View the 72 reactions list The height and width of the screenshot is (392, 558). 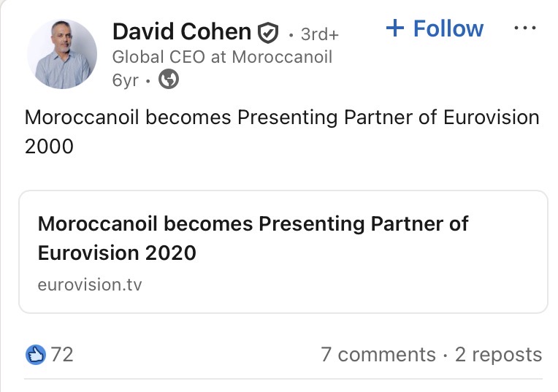pos(62,355)
